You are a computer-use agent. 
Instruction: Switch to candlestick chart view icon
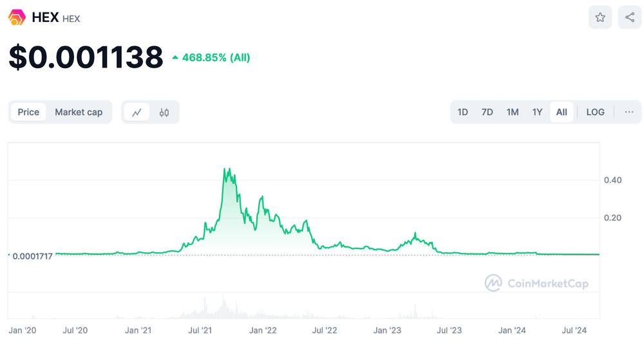coord(164,112)
